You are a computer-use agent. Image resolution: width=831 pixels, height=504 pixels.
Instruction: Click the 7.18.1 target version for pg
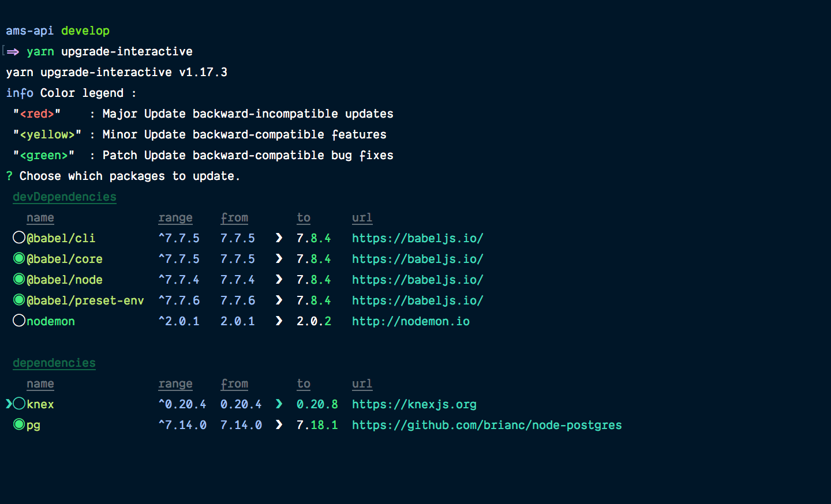tap(317, 425)
